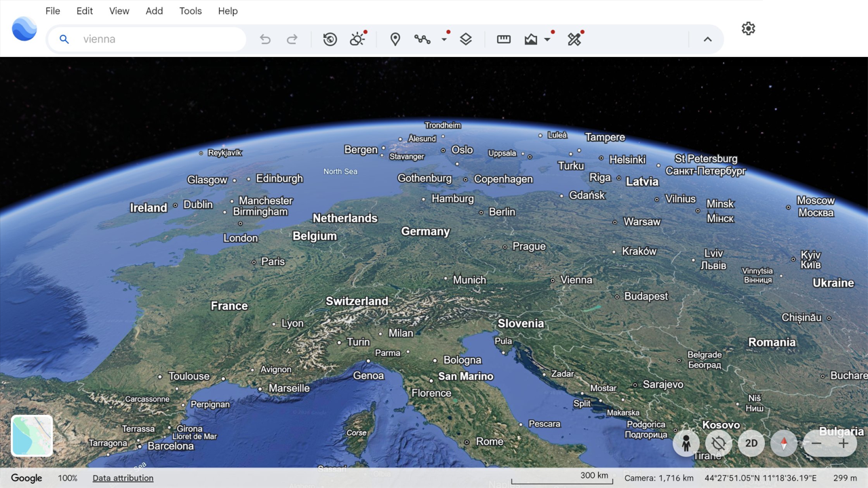Switch to 2D view
The height and width of the screenshot is (488, 868).
pyautogui.click(x=751, y=443)
